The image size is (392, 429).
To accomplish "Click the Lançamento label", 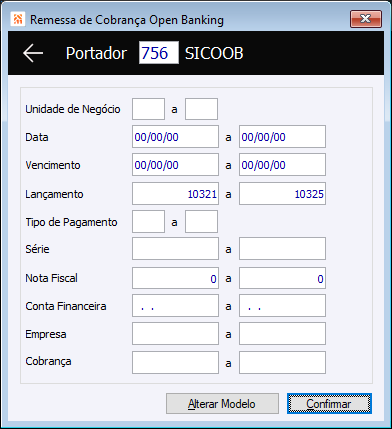I will [x=54, y=194].
